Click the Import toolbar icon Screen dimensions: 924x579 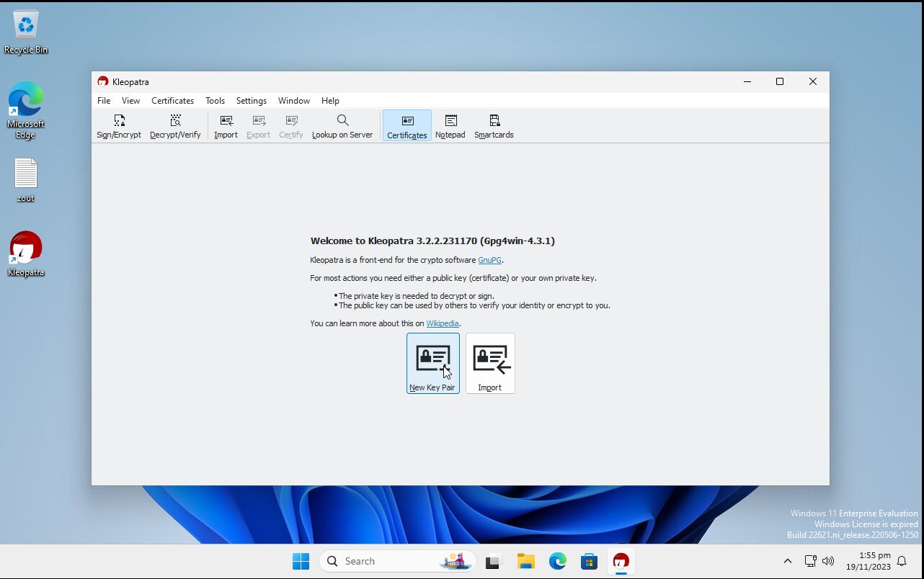point(226,126)
